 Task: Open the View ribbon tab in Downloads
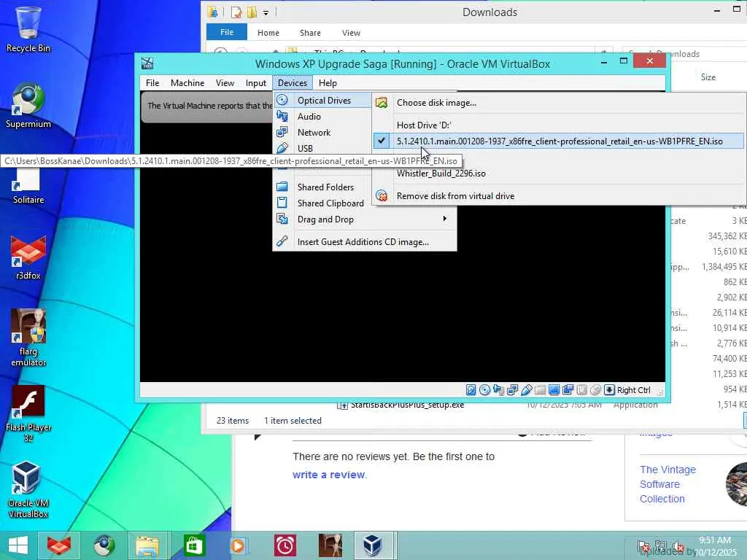(351, 32)
